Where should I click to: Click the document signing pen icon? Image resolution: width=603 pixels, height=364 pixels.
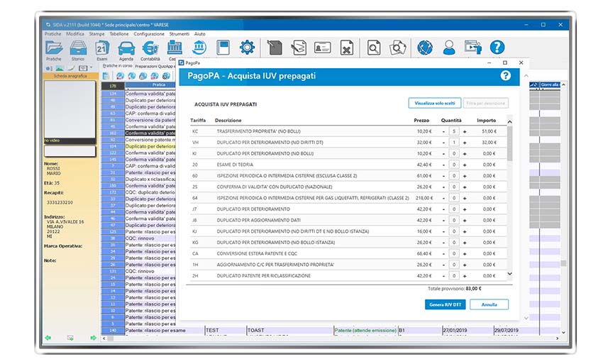[x=299, y=48]
